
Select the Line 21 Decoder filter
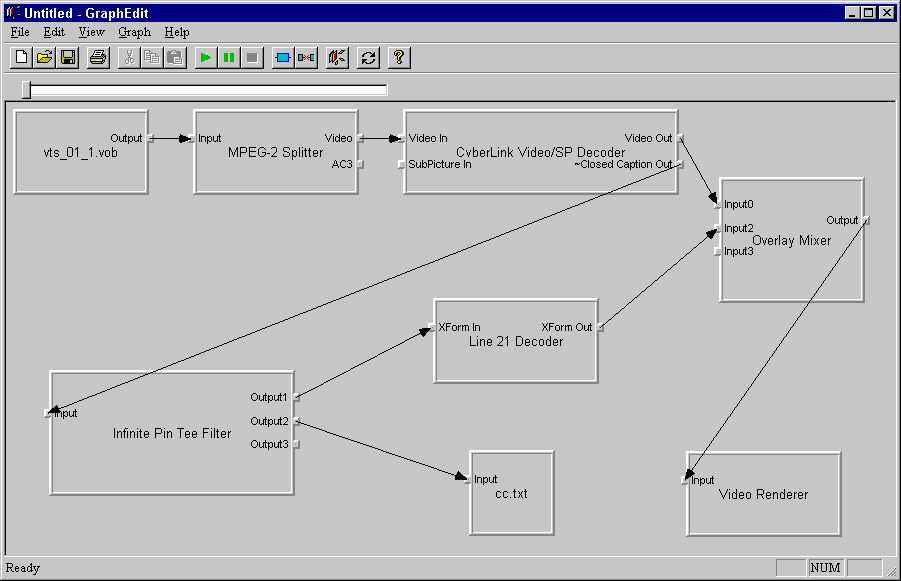pos(515,341)
